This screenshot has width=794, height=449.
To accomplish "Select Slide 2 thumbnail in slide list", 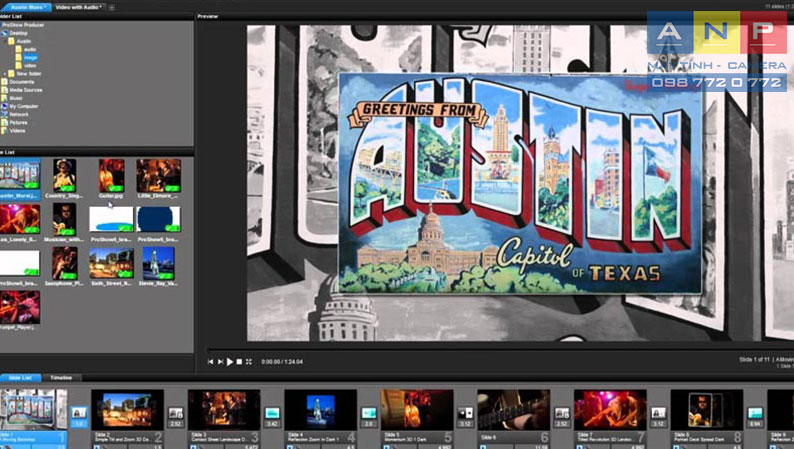I will (127, 410).
